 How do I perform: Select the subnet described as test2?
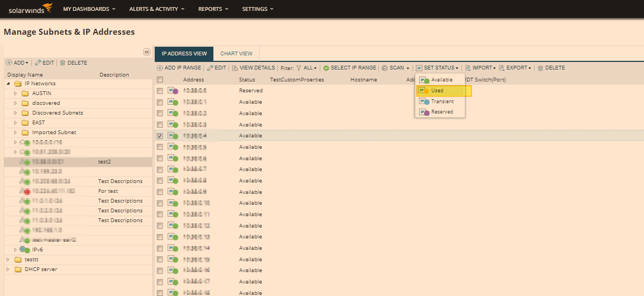pos(78,162)
